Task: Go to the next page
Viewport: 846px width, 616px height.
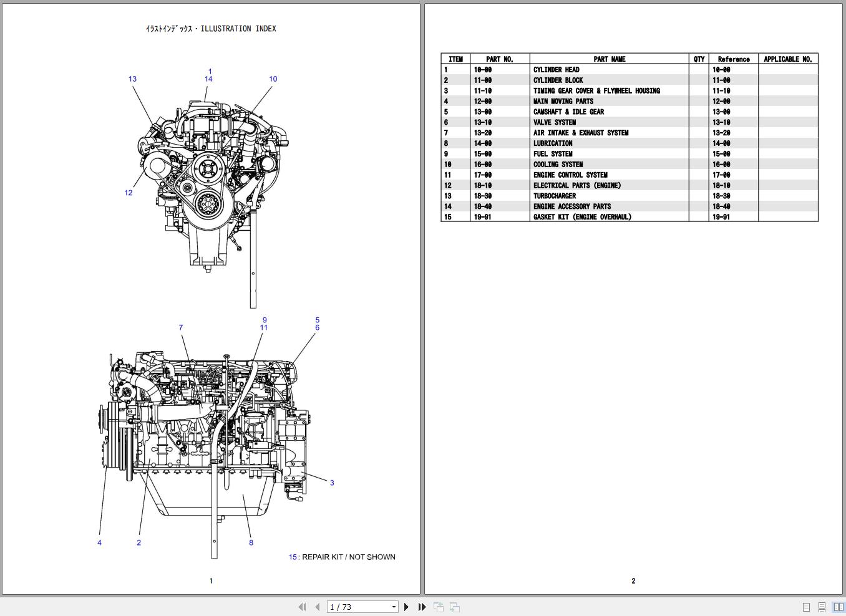Action: 406,607
